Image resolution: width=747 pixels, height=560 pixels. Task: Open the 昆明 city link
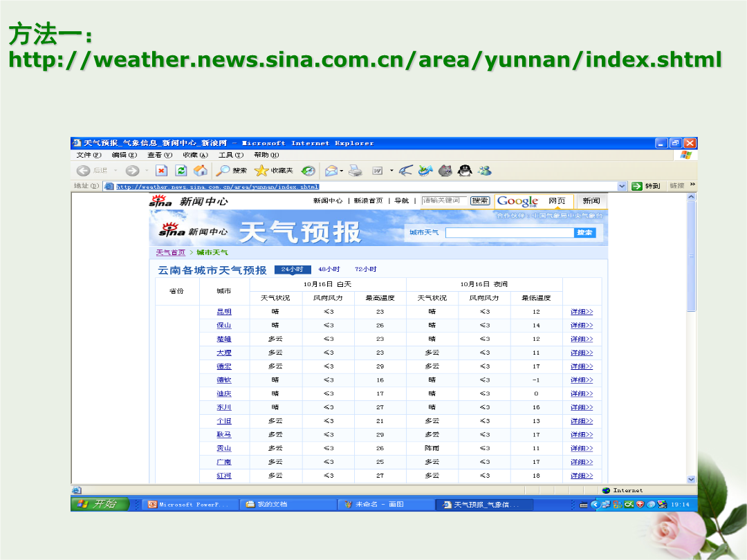(x=224, y=312)
